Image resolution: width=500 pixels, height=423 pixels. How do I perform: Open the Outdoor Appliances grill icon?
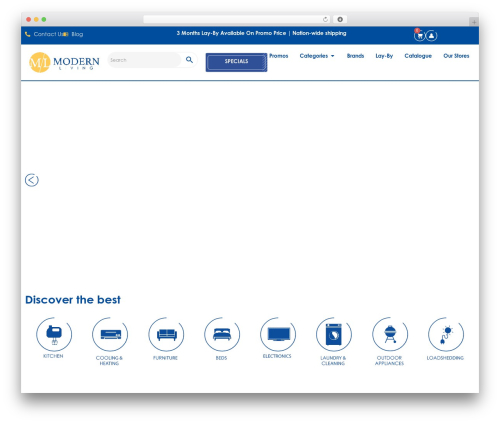390,334
